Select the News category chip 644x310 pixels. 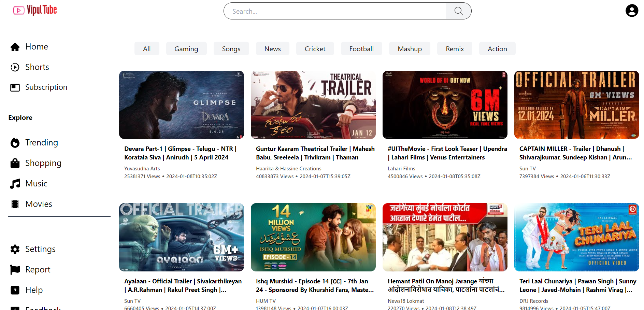(273, 49)
